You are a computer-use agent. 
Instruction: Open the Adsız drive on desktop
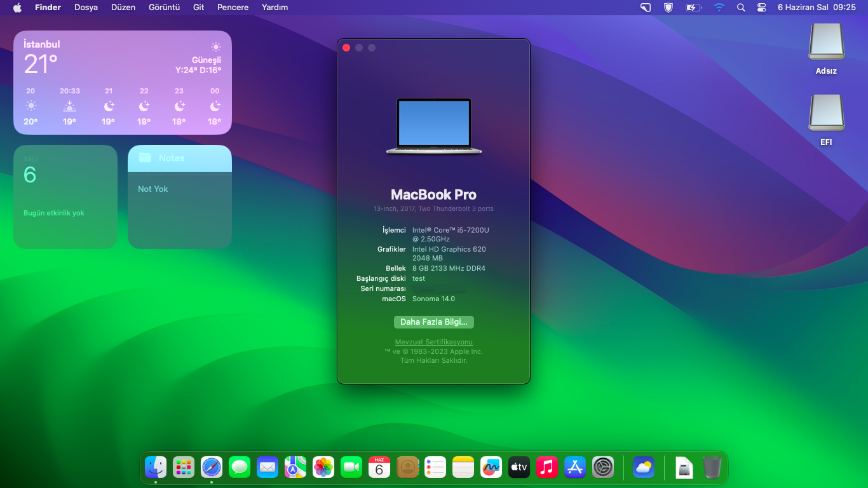(x=826, y=42)
